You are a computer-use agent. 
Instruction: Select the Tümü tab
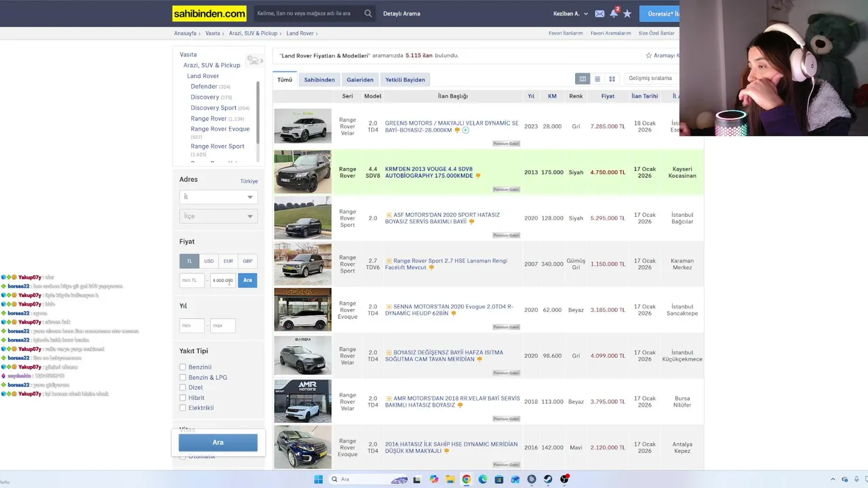point(285,79)
